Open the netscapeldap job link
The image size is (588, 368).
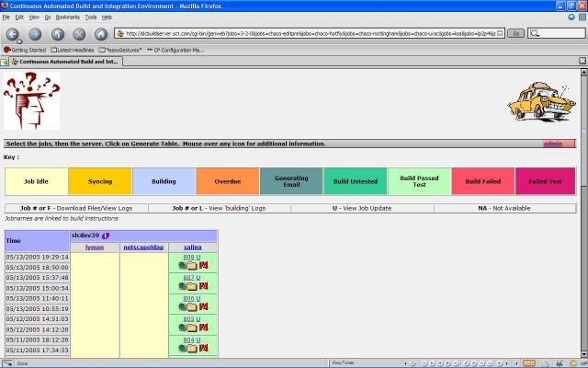click(x=143, y=247)
